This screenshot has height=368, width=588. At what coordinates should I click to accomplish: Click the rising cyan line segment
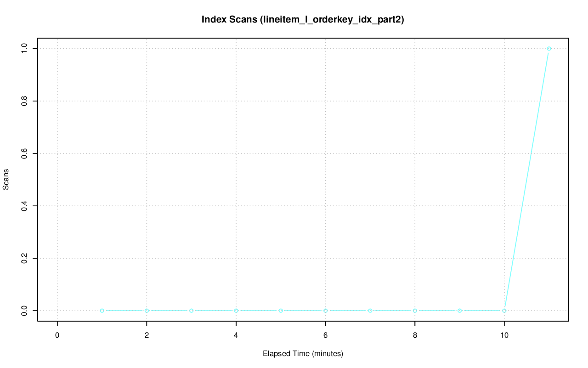pyautogui.click(x=527, y=179)
